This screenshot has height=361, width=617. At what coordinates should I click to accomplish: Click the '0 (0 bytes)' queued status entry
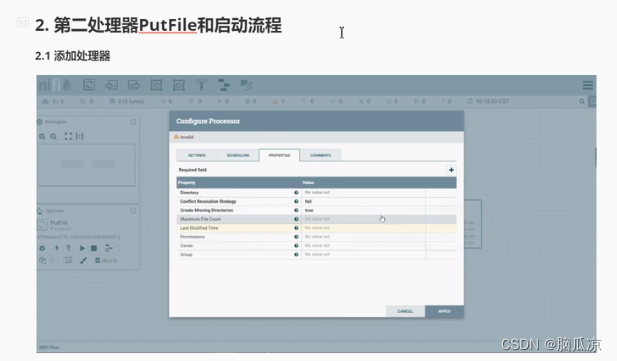tap(127, 102)
